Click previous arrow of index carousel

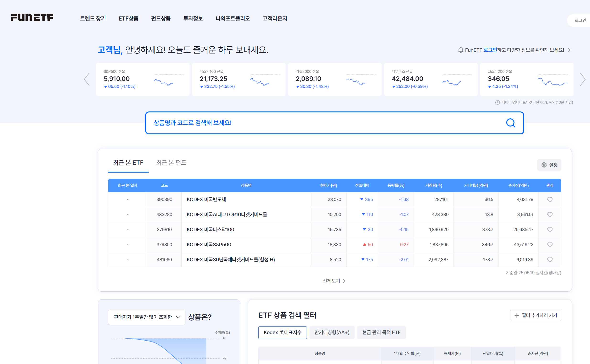click(87, 79)
